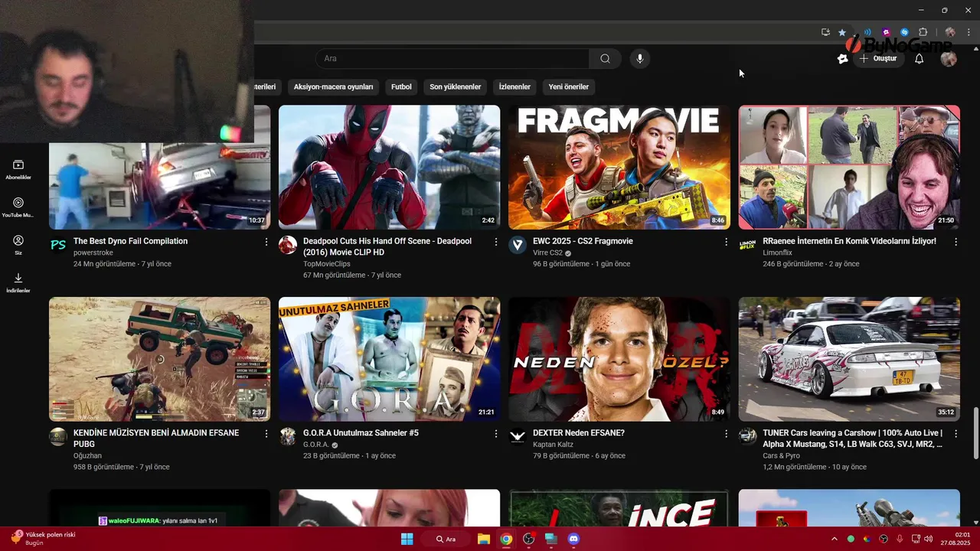980x551 pixels.
Task: Start voice search with microphone icon
Action: coord(640,59)
